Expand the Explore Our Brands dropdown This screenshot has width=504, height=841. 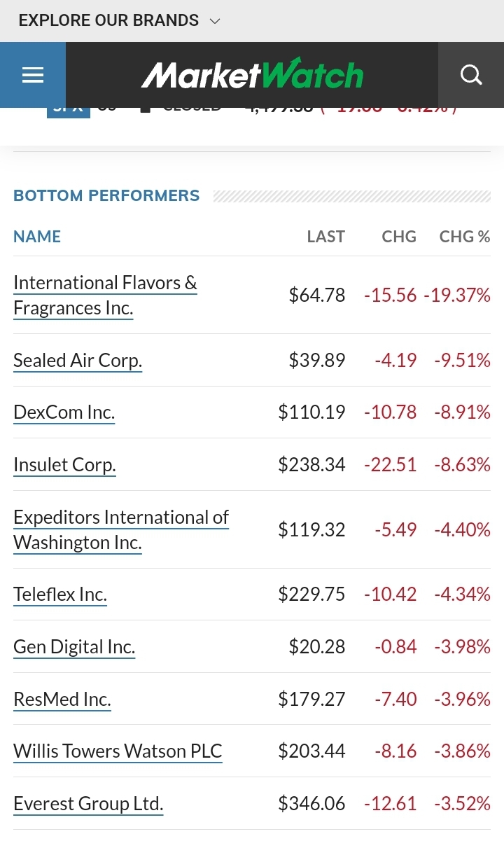pos(119,21)
